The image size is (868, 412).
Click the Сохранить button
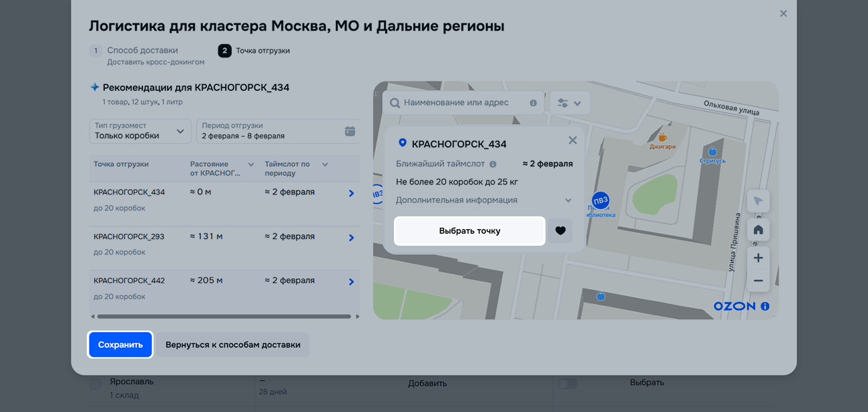coord(121,345)
